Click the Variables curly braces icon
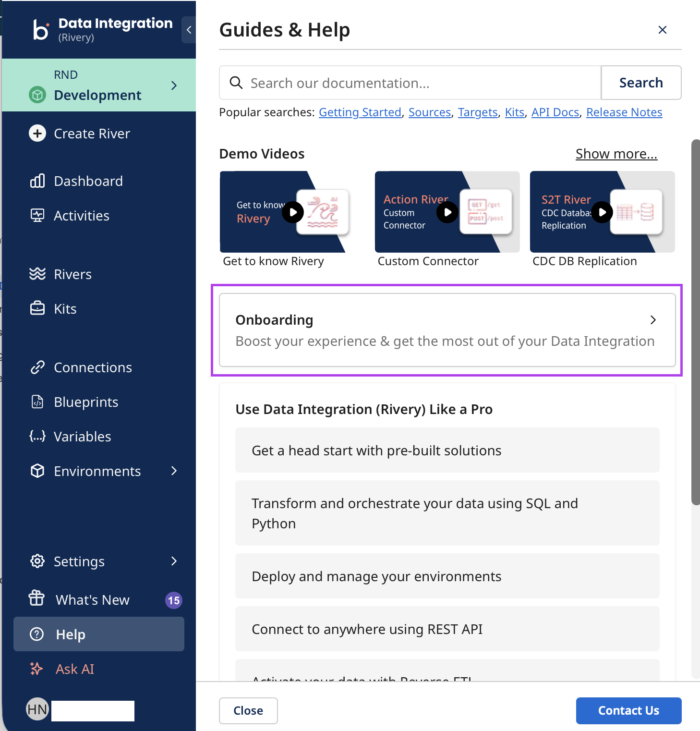 37,437
